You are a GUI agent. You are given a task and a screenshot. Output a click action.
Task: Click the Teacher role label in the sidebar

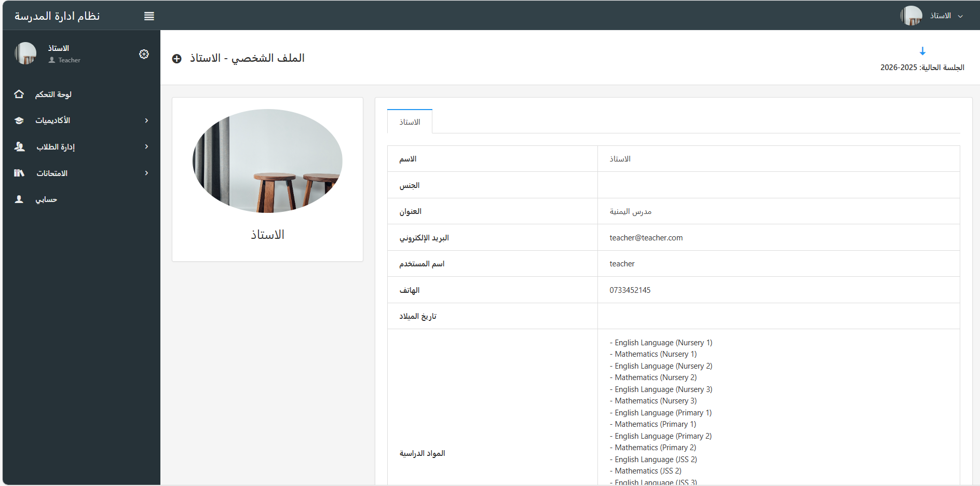pyautogui.click(x=69, y=60)
